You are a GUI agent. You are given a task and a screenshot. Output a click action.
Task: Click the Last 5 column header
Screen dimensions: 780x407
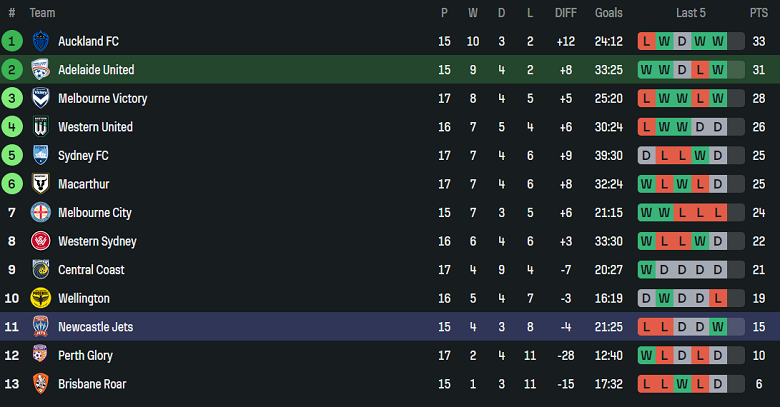[690, 13]
